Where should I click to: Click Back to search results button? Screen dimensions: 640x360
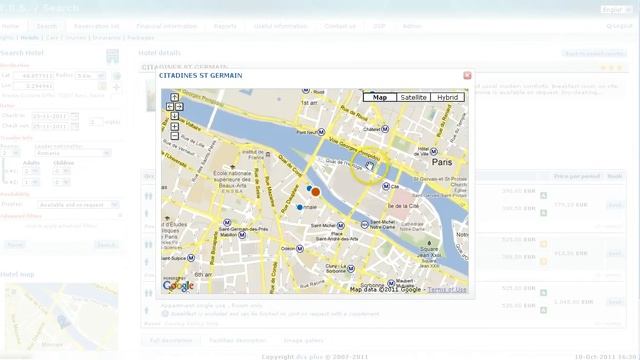click(x=594, y=53)
